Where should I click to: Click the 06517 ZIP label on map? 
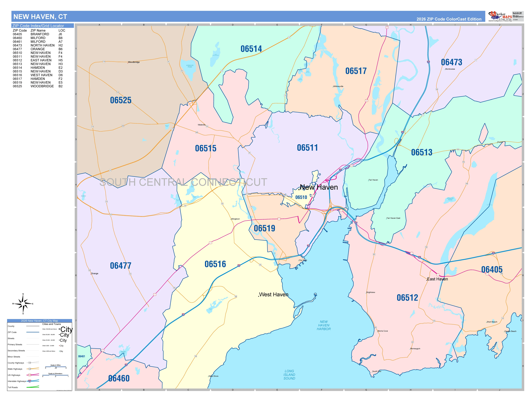356,71
